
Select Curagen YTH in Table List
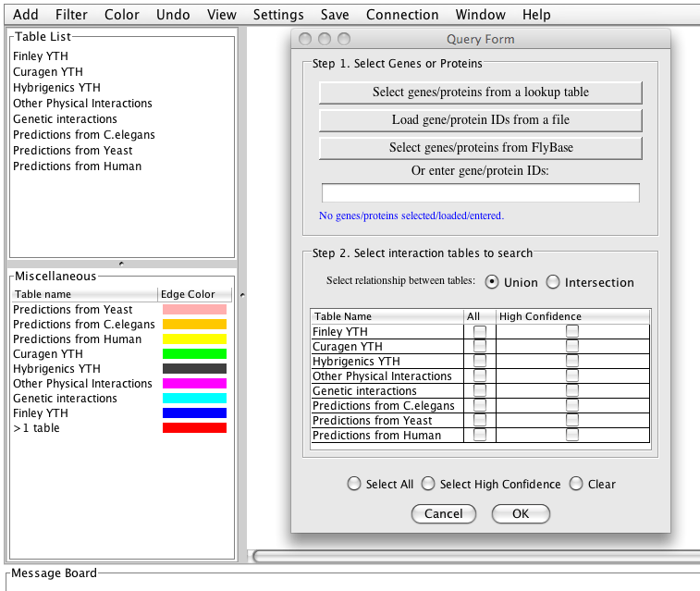click(x=48, y=72)
